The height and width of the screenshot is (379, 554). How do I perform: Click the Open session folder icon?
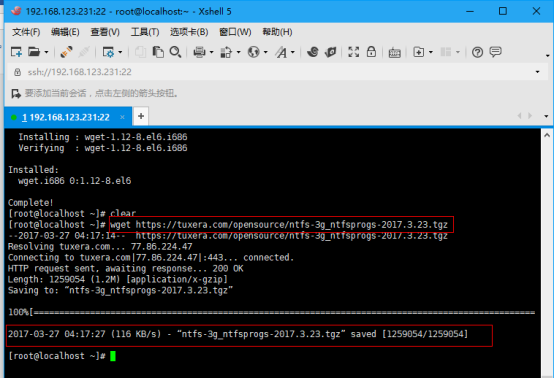34,52
